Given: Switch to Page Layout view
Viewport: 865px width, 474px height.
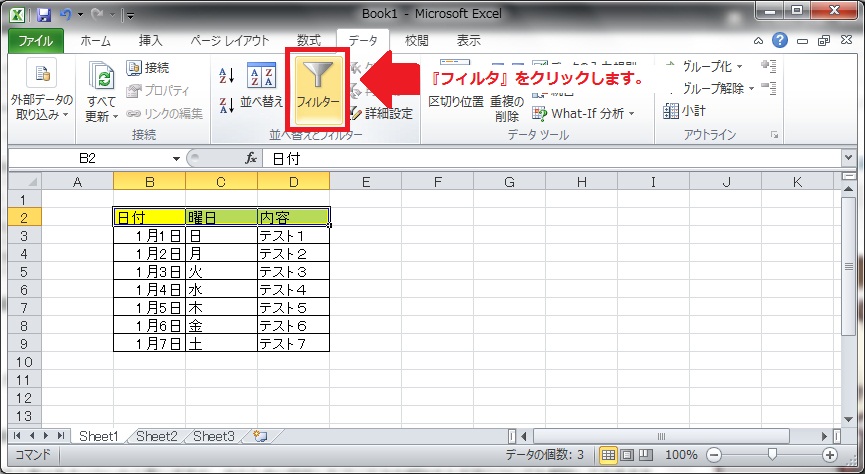Looking at the screenshot, I should (627, 455).
